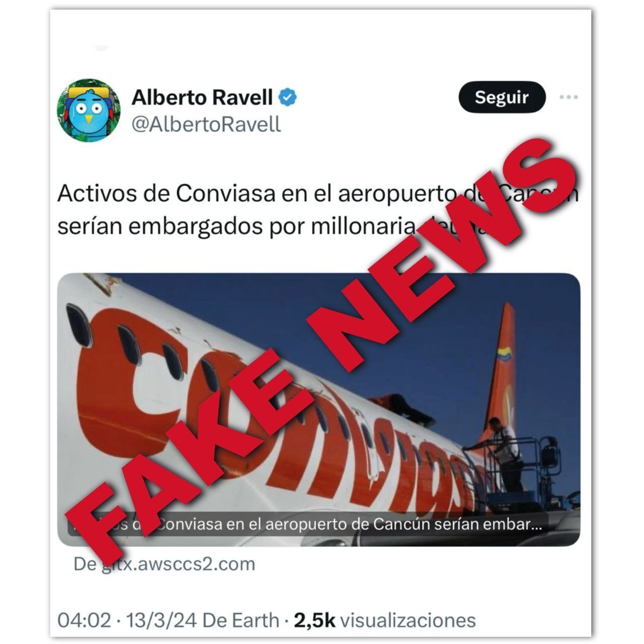Screen dimensions: 644x644
Task: Visit the @AlbertoRavell handle link
Action: (206, 124)
